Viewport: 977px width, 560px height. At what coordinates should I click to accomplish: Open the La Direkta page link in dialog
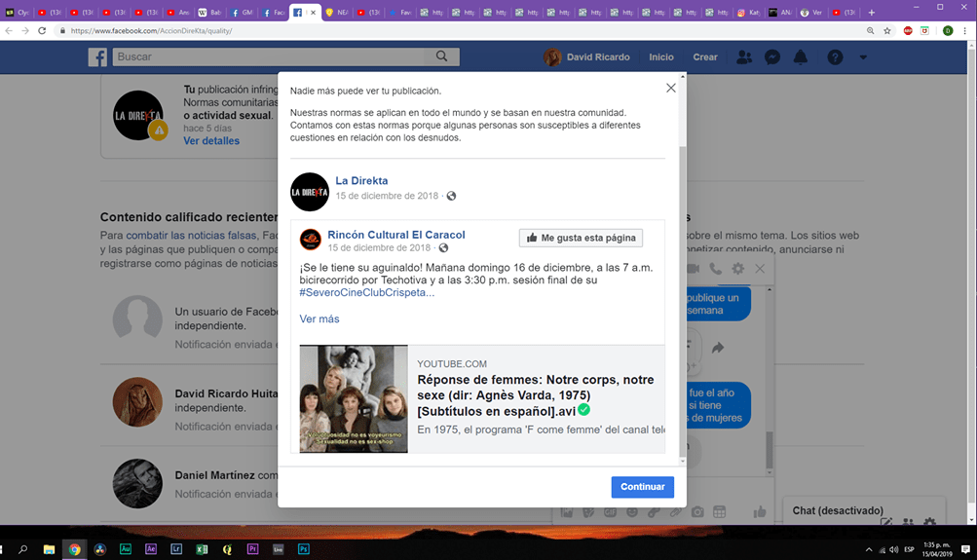pos(361,180)
